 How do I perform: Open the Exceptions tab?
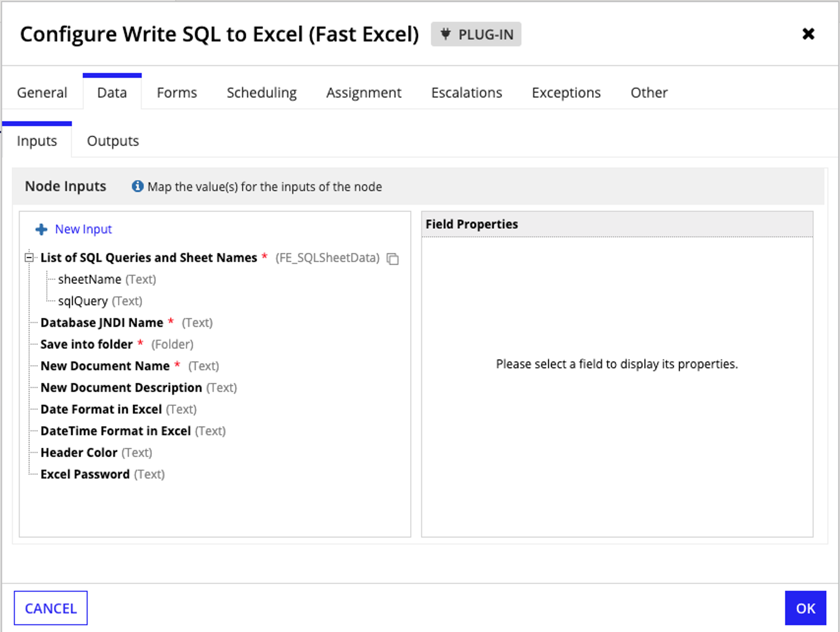pos(566,93)
